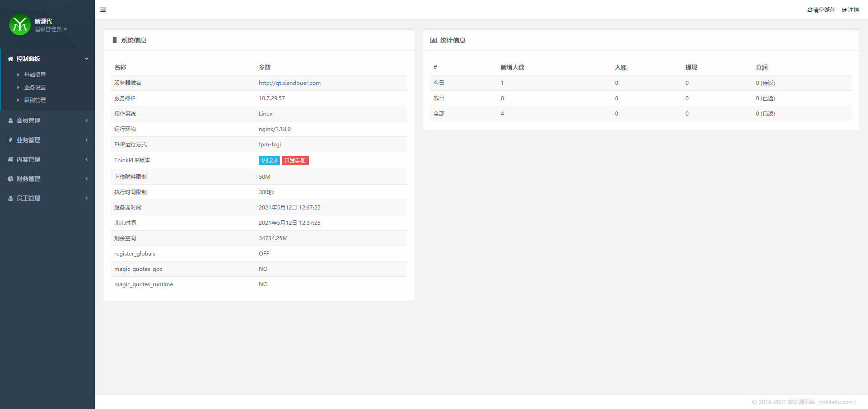Click the 参数 column header in 系统信息
This screenshot has width=868, height=409.
pos(265,67)
